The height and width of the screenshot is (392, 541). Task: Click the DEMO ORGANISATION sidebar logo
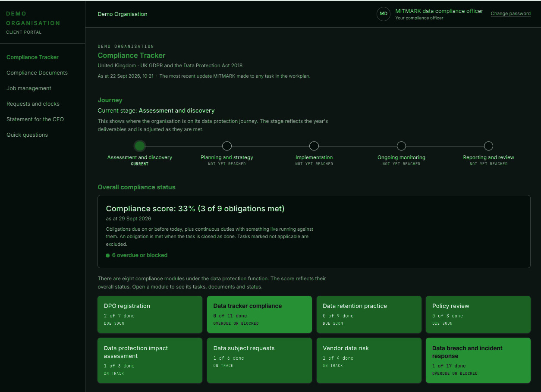click(33, 18)
